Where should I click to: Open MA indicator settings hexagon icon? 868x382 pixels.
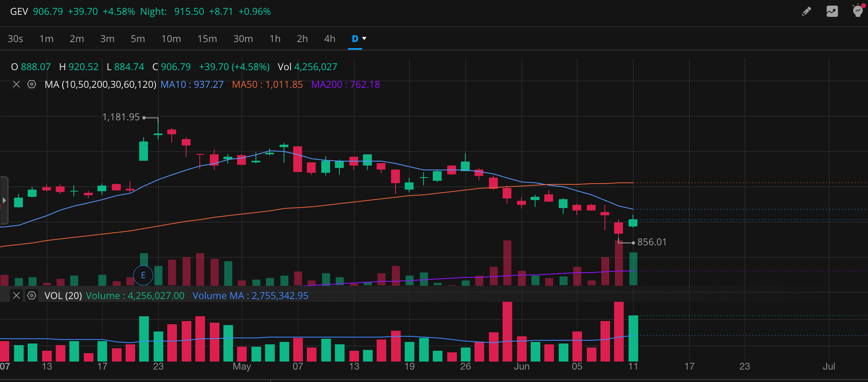tap(32, 84)
